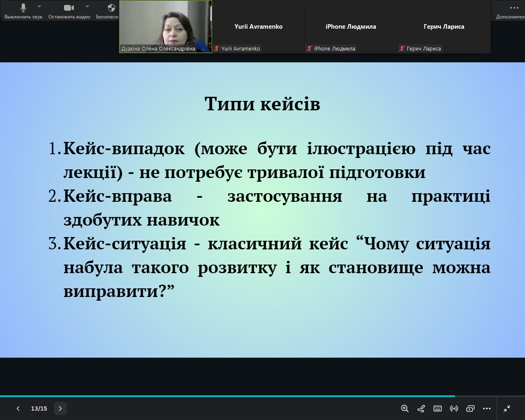The image size is (525, 420).
Task: Click muted mic icon for Yurii Avramenko
Action: pos(217,48)
